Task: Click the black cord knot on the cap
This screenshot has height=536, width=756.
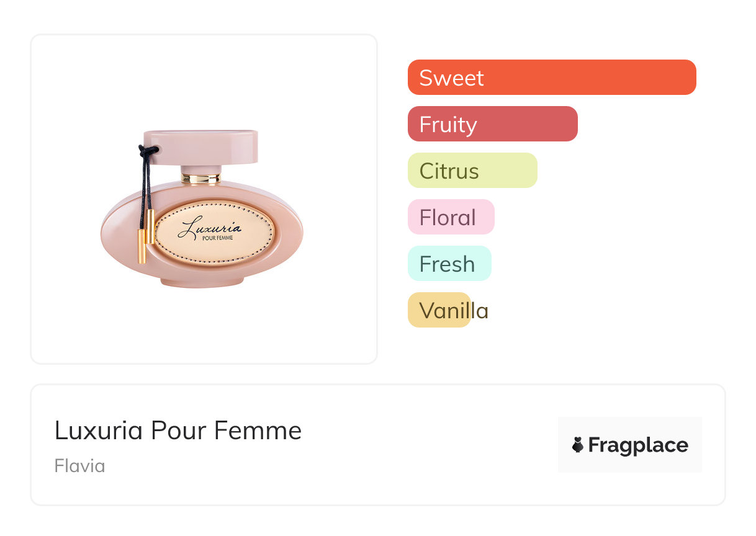Action: [146, 150]
